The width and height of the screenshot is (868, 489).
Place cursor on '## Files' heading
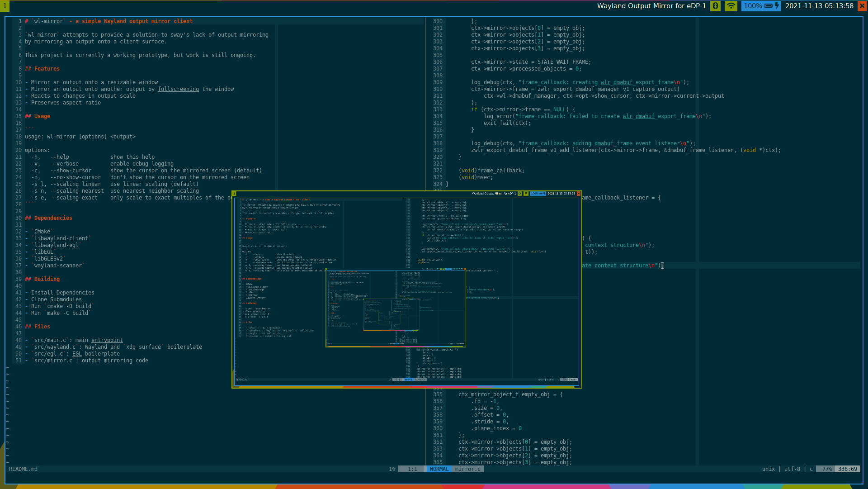coord(38,327)
